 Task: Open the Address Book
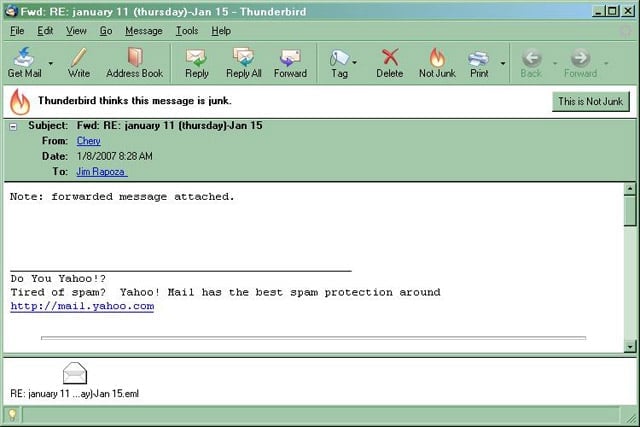click(135, 62)
